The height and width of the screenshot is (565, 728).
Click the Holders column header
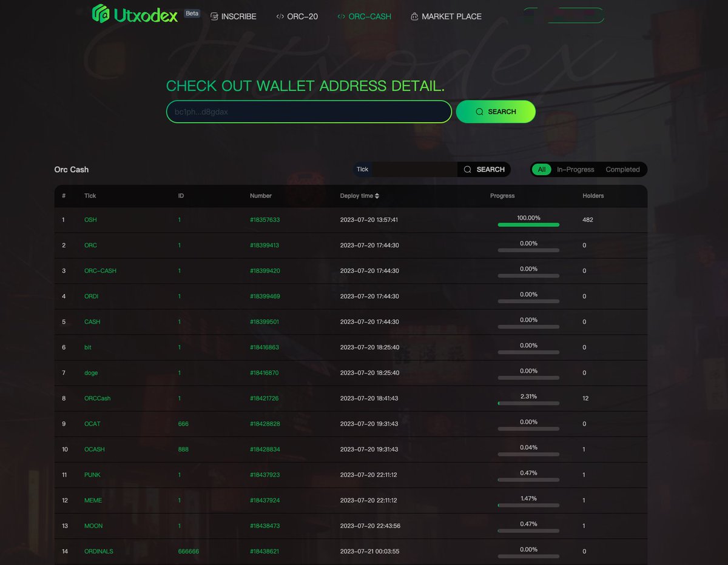coord(593,196)
